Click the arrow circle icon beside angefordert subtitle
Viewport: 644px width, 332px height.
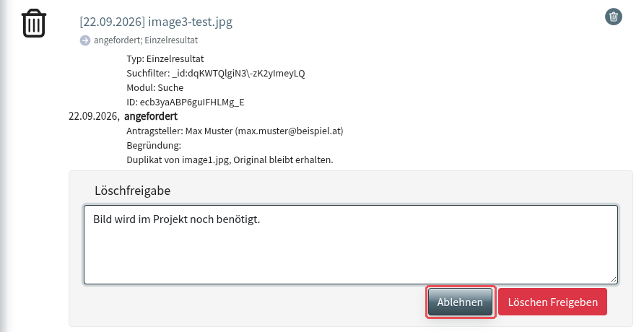pos(85,40)
